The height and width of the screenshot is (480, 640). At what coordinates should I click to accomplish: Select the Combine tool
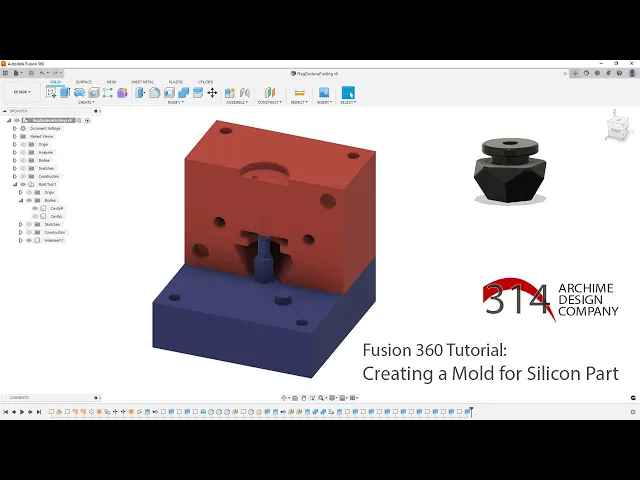pos(183,93)
